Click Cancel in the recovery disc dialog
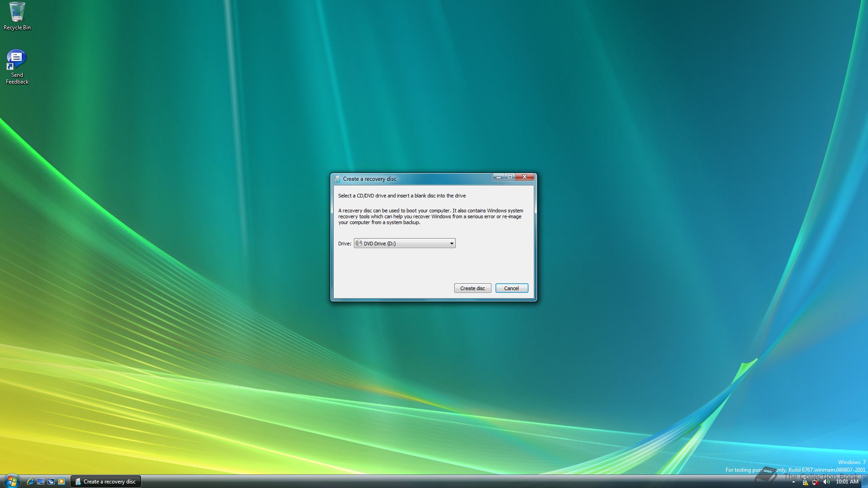Viewport: 868px width, 488px height. point(511,288)
